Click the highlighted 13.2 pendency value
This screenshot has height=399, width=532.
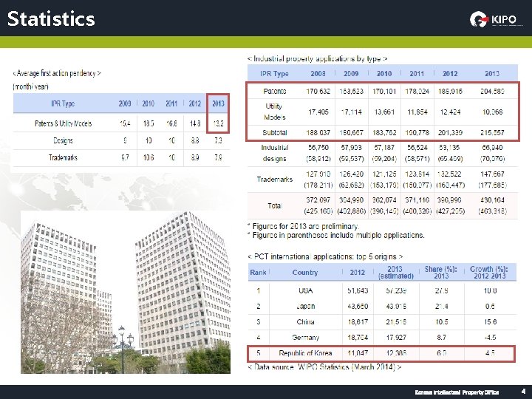tap(218, 123)
